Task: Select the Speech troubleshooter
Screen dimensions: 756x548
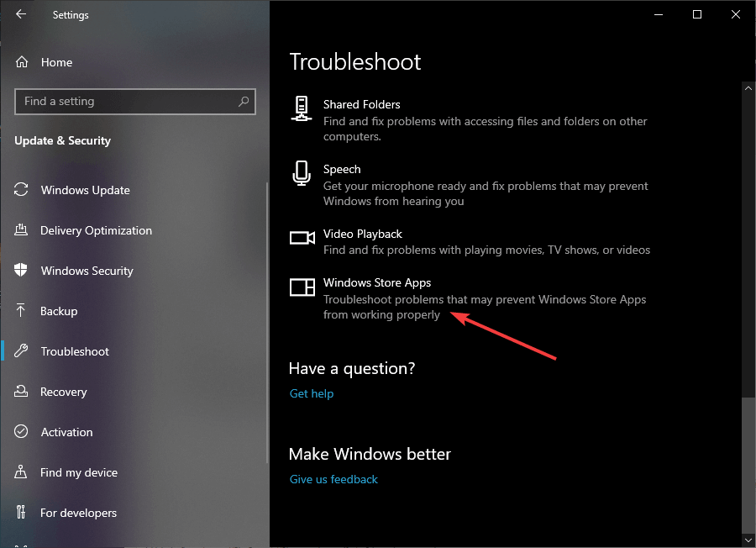Action: [x=470, y=184]
